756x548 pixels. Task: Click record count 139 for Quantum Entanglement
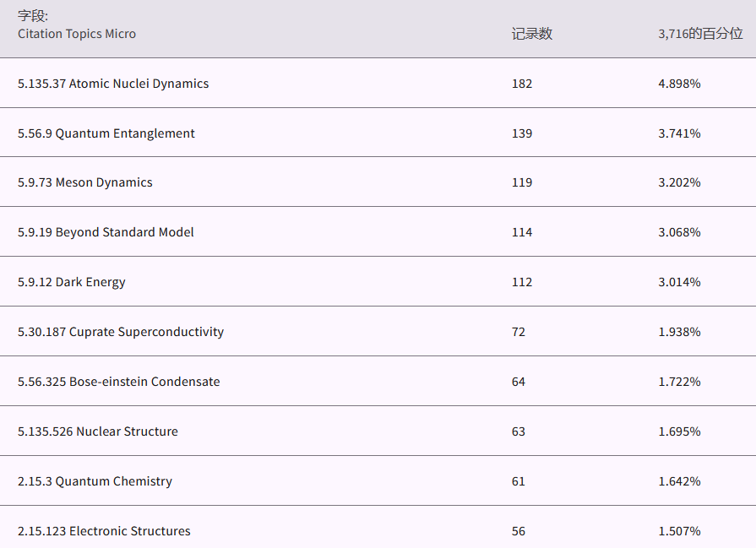[x=522, y=133]
